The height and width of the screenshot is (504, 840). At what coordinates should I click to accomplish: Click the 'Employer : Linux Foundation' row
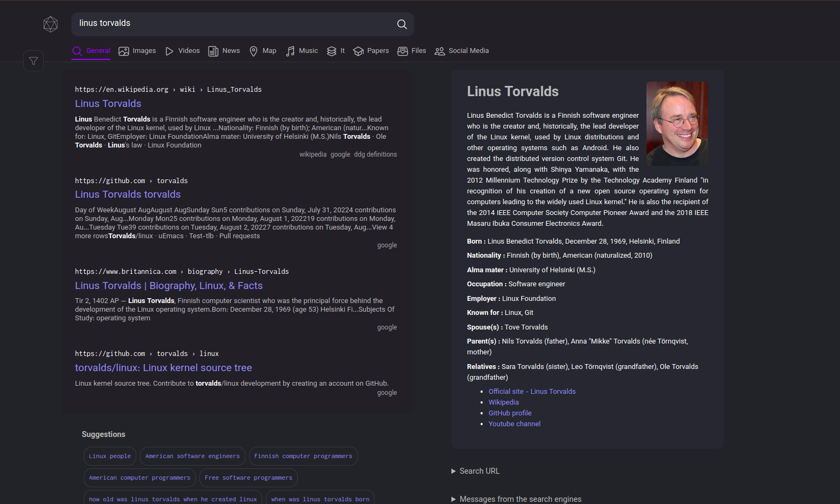(x=511, y=299)
